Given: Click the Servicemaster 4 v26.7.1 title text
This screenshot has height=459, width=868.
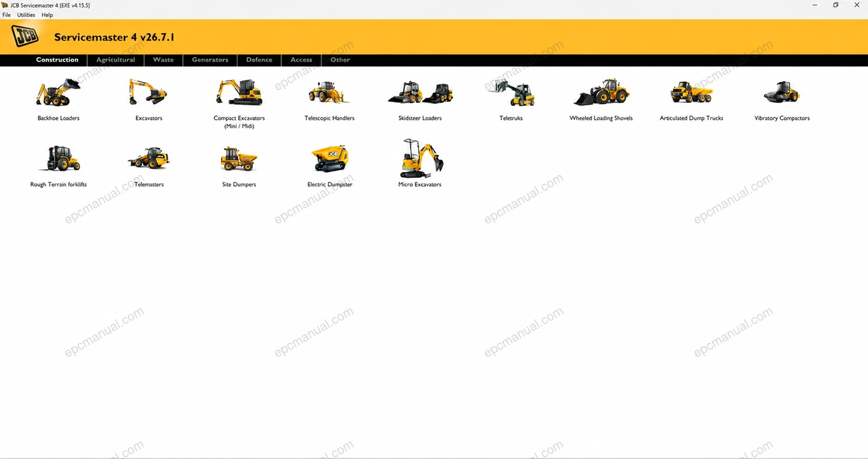Looking at the screenshot, I should pyautogui.click(x=114, y=37).
